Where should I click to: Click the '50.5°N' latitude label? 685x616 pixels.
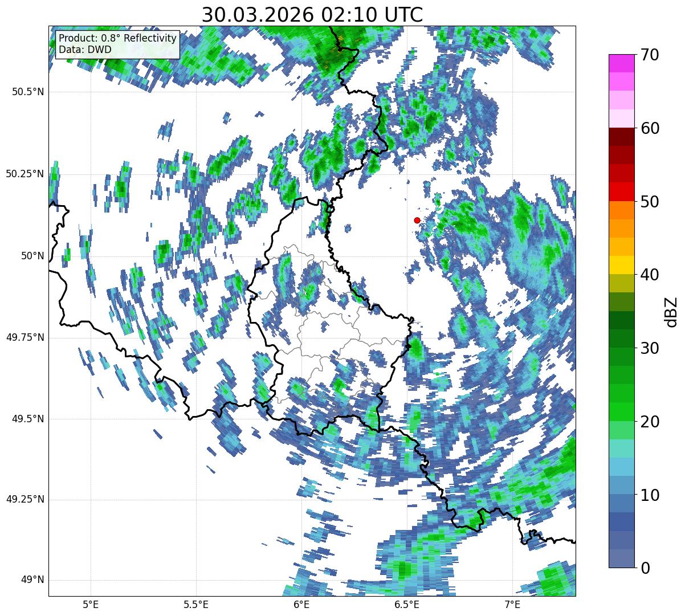[x=28, y=92]
